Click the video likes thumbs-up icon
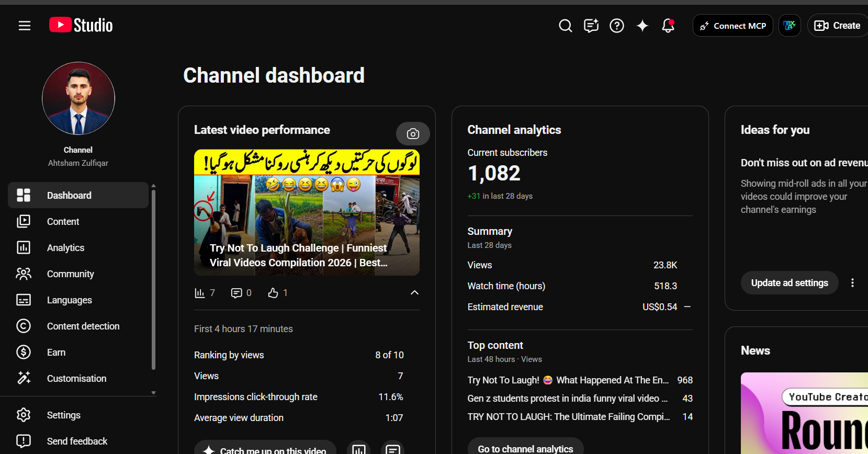868x454 pixels. pos(273,293)
